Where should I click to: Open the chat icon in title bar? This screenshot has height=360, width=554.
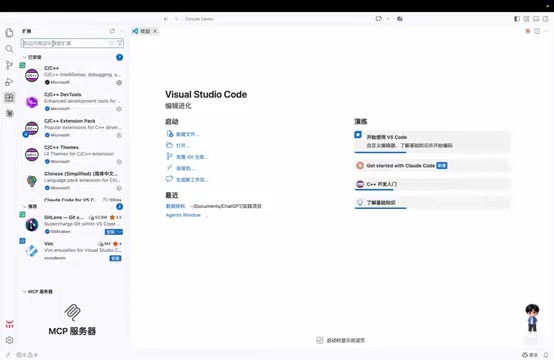(x=379, y=19)
